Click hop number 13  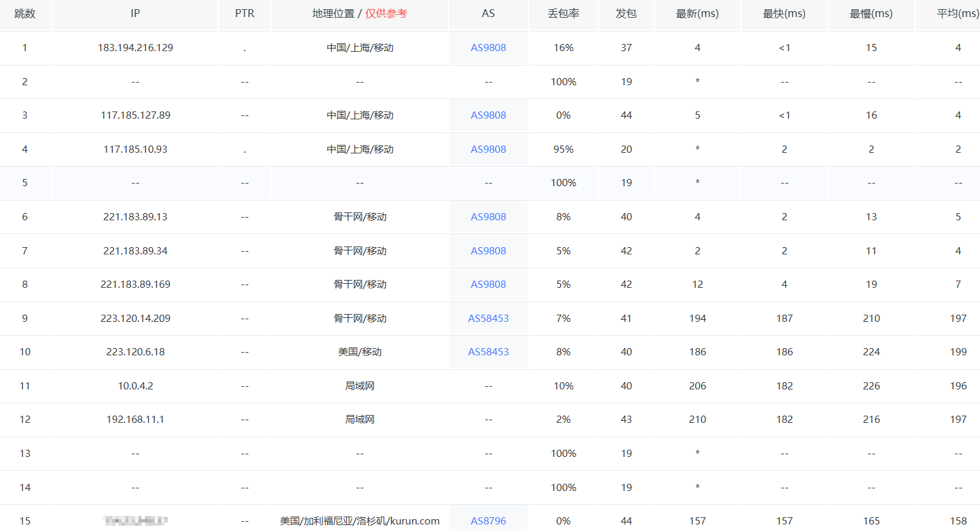pos(25,454)
